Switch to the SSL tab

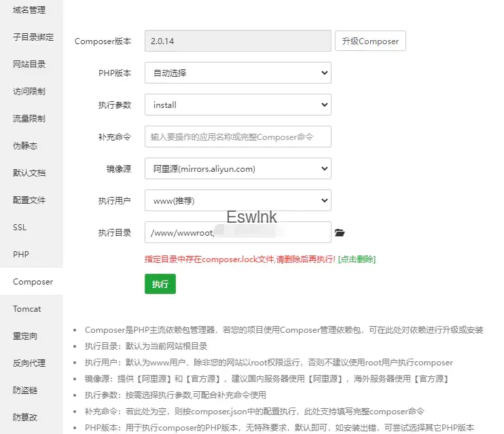(x=20, y=228)
